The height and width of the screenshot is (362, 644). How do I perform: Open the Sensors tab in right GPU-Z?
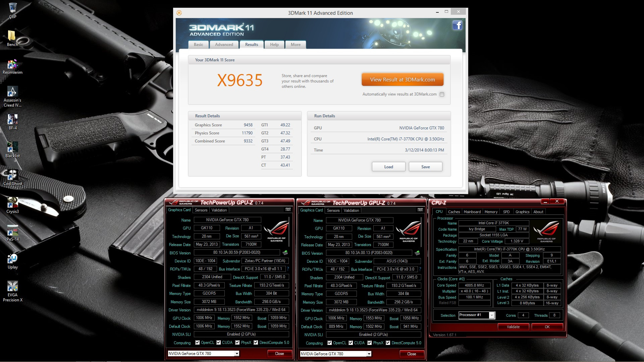(333, 210)
